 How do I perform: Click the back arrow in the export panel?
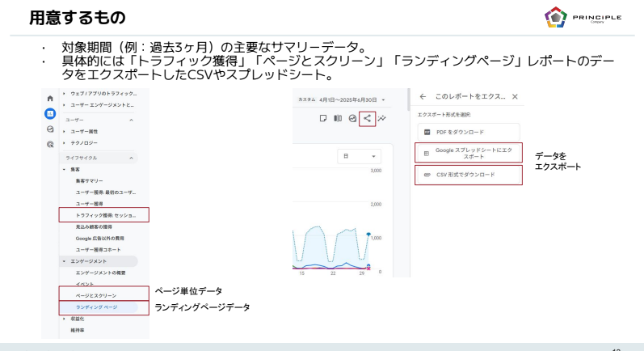(x=422, y=96)
